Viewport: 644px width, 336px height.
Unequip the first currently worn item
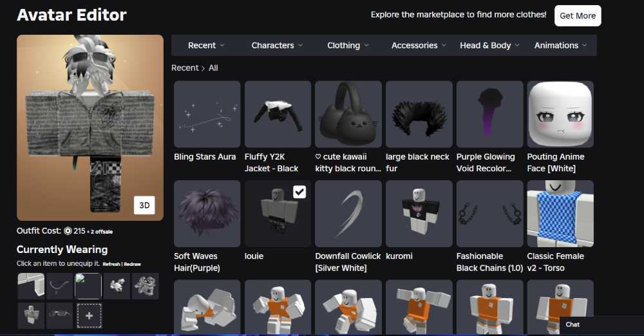click(x=31, y=286)
